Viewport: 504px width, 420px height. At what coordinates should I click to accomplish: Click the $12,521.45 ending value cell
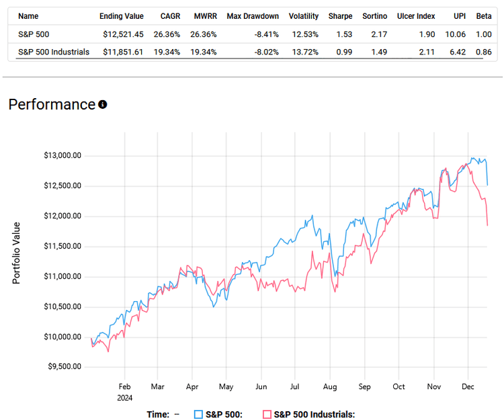(123, 34)
